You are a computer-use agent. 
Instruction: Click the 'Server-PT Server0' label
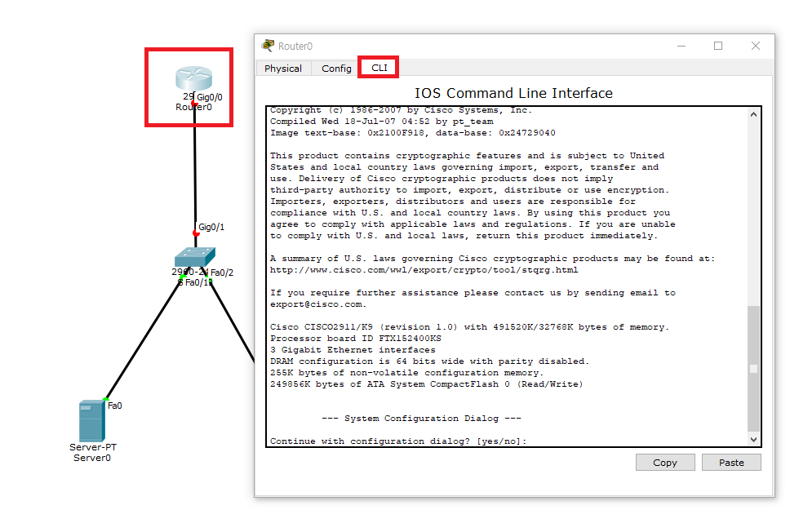coord(92,452)
